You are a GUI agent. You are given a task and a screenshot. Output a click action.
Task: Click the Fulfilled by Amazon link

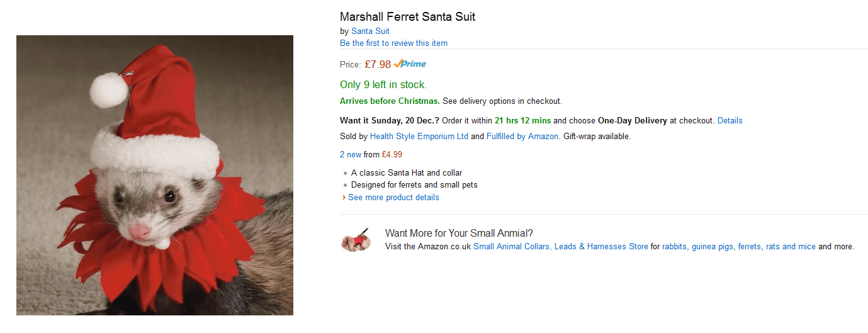(522, 136)
